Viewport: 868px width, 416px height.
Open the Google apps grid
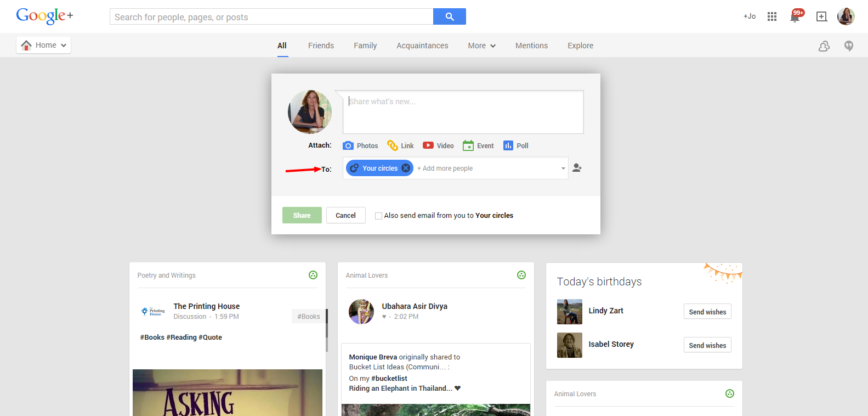pyautogui.click(x=772, y=16)
